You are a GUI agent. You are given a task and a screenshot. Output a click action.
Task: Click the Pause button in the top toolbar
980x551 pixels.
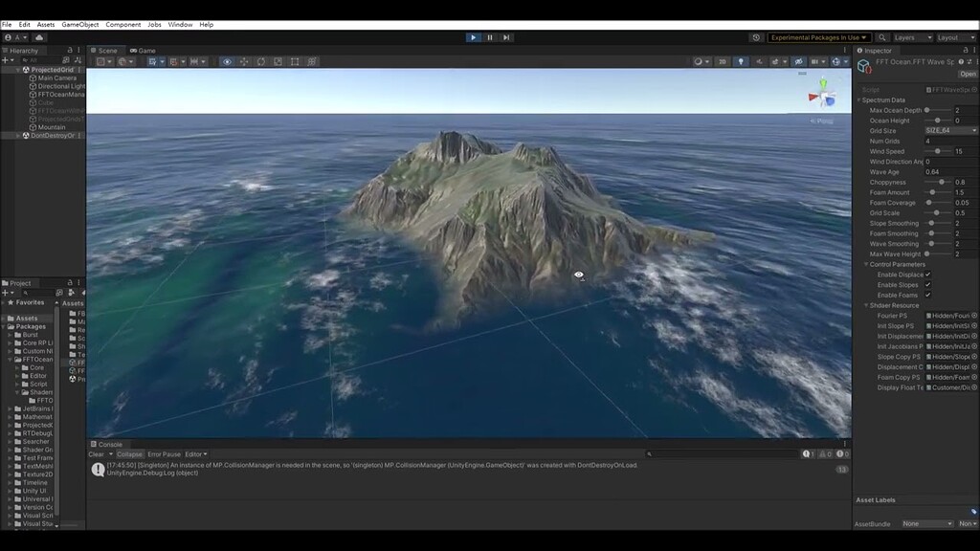pos(489,36)
